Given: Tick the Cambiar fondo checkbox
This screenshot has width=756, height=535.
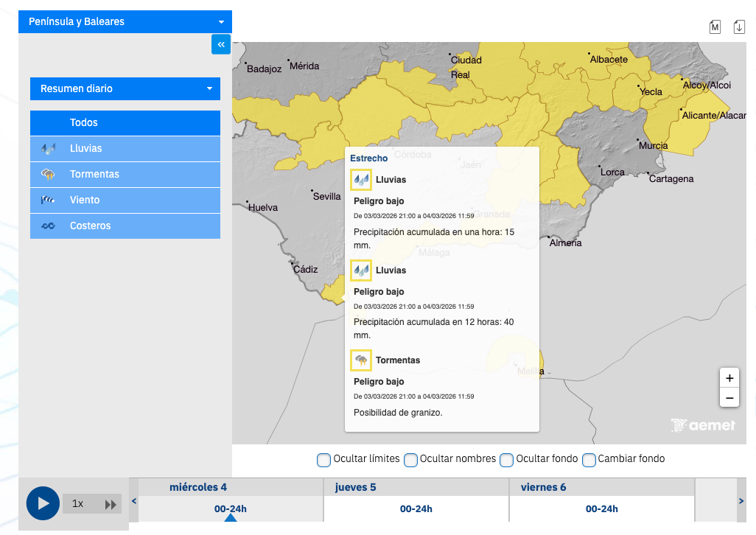Looking at the screenshot, I should click(x=589, y=460).
